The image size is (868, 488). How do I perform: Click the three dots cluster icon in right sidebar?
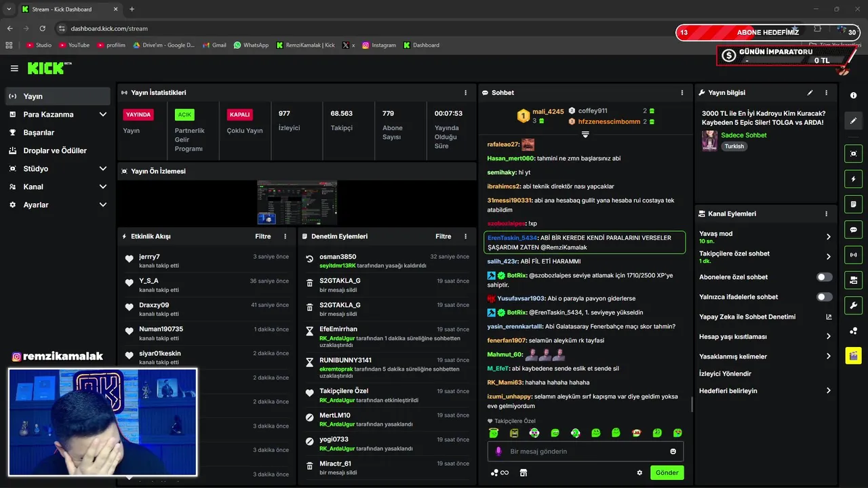[x=853, y=331]
